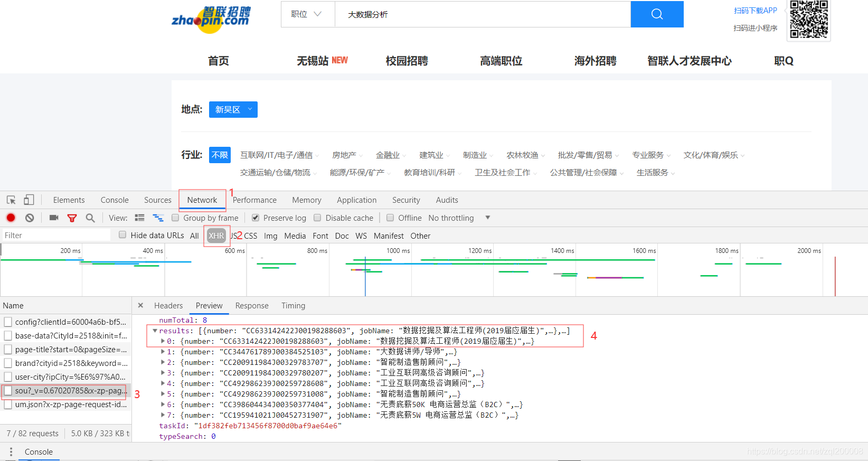Select brand?cityid=2518 request row
Image resolution: width=868 pixels, height=461 pixels.
(x=66, y=363)
